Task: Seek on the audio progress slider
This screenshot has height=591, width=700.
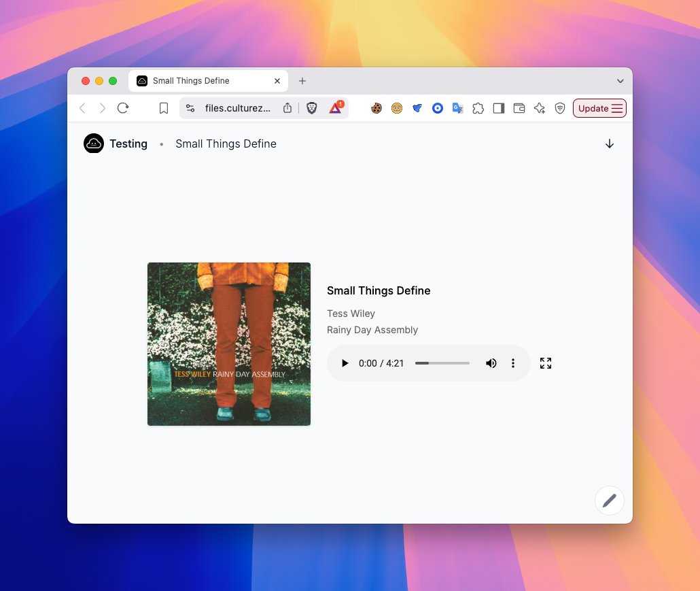Action: [x=442, y=363]
